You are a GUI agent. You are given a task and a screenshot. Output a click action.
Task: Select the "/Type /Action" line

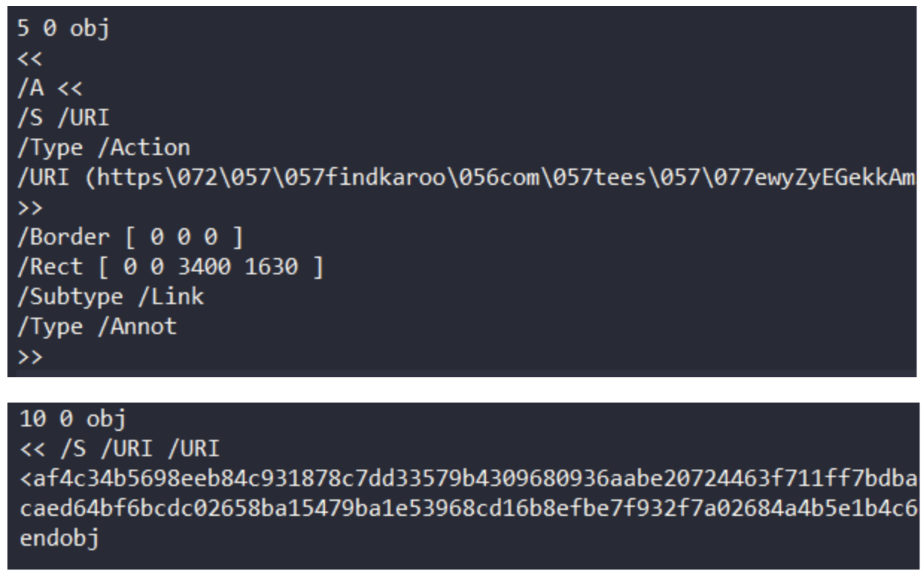(104, 147)
